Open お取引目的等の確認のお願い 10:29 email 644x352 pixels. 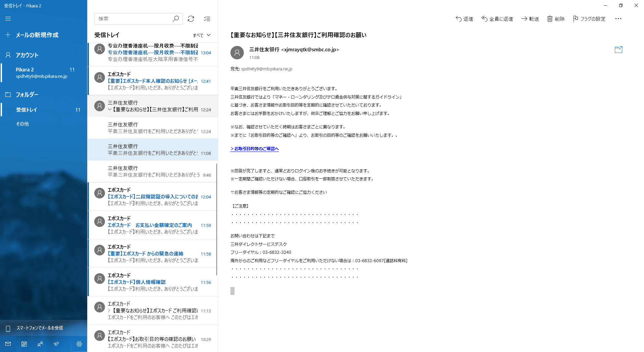click(153, 338)
